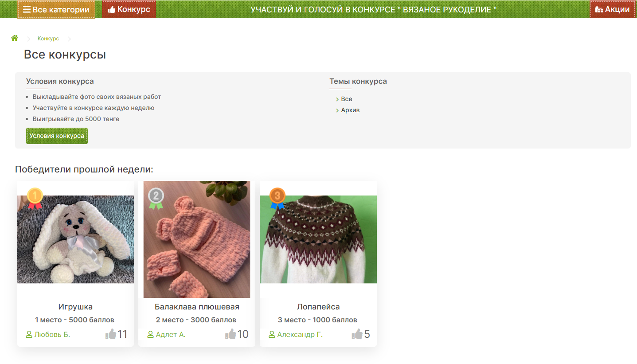The width and height of the screenshot is (637, 364).
Task: Open the Конкурс breadcrumb link
Action: tap(48, 39)
